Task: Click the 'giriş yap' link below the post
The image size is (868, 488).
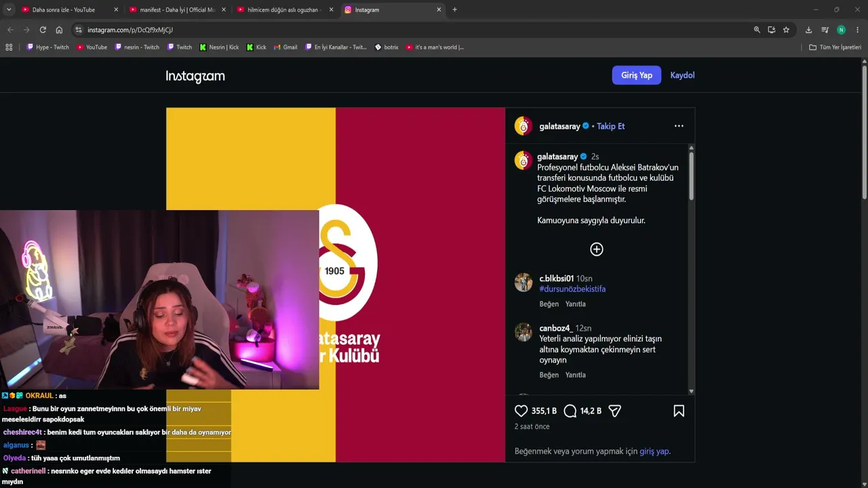Action: (654, 451)
